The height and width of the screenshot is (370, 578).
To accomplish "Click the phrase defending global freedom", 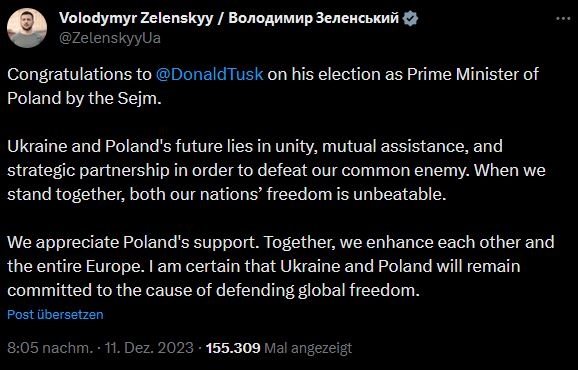I will (318, 290).
